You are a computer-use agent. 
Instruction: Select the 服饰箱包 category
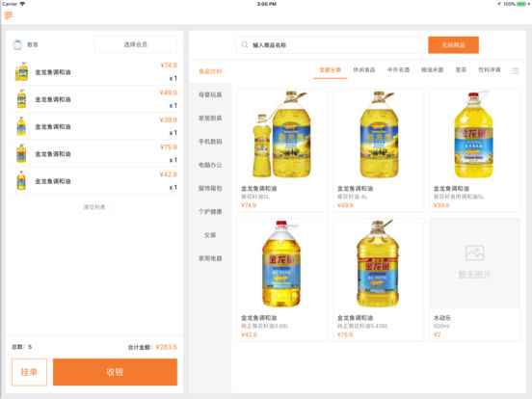pos(210,188)
